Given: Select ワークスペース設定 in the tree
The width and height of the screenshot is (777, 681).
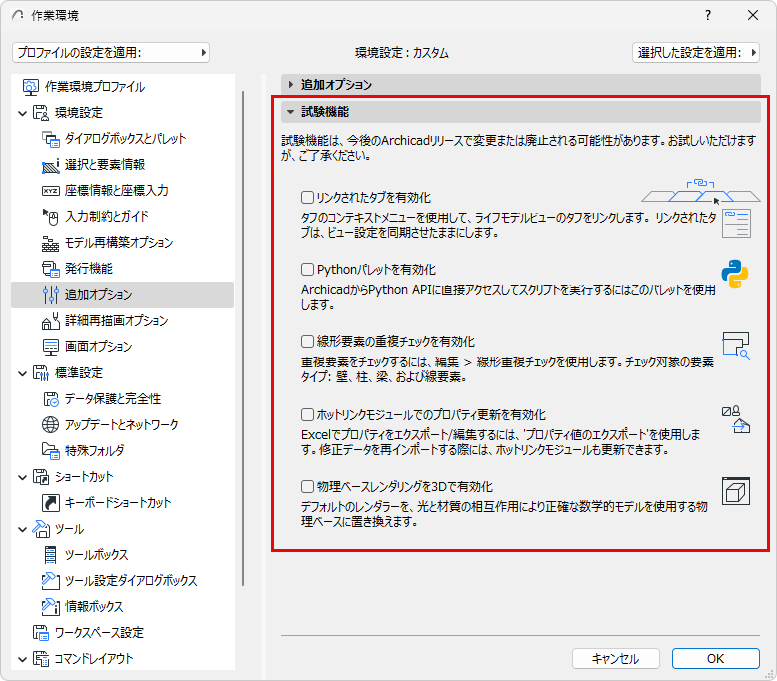Looking at the screenshot, I should (x=99, y=632).
